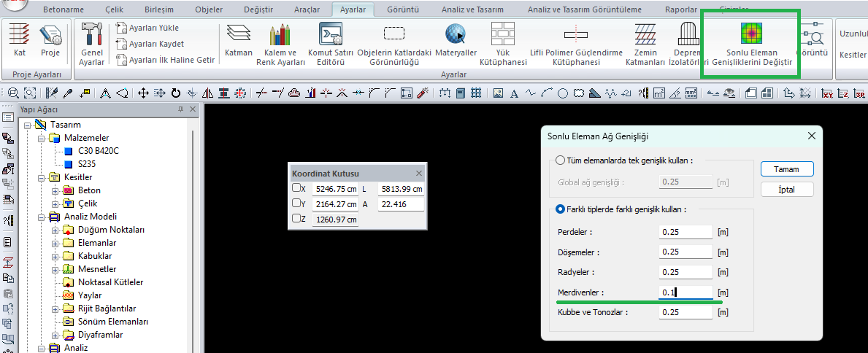
Task: Open Zemin Katmanları settings
Action: tap(645, 44)
